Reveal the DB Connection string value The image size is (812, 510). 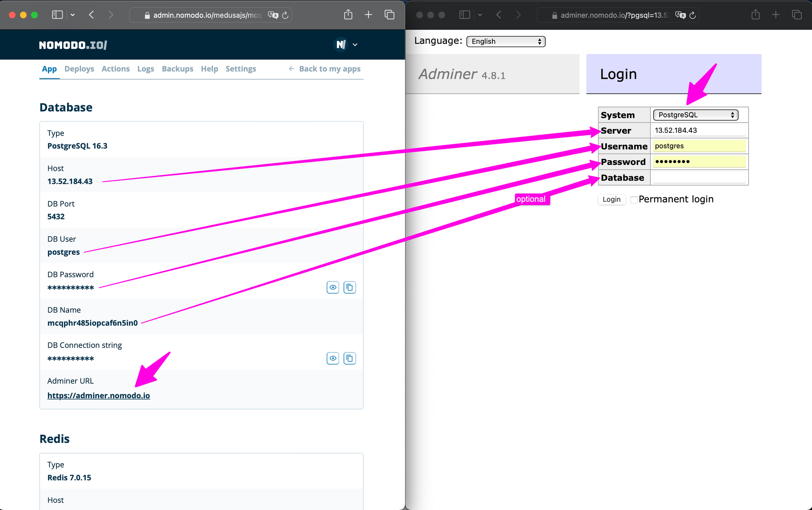tap(333, 358)
